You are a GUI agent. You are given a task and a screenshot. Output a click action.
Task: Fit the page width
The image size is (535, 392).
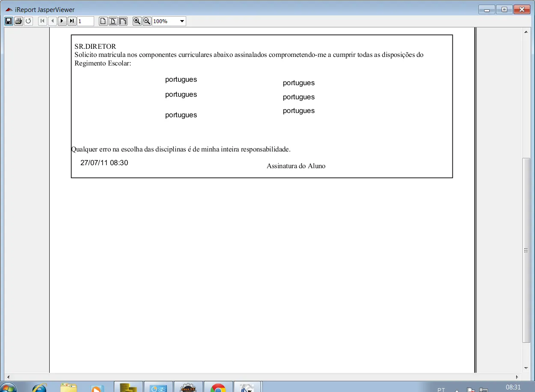(x=123, y=21)
